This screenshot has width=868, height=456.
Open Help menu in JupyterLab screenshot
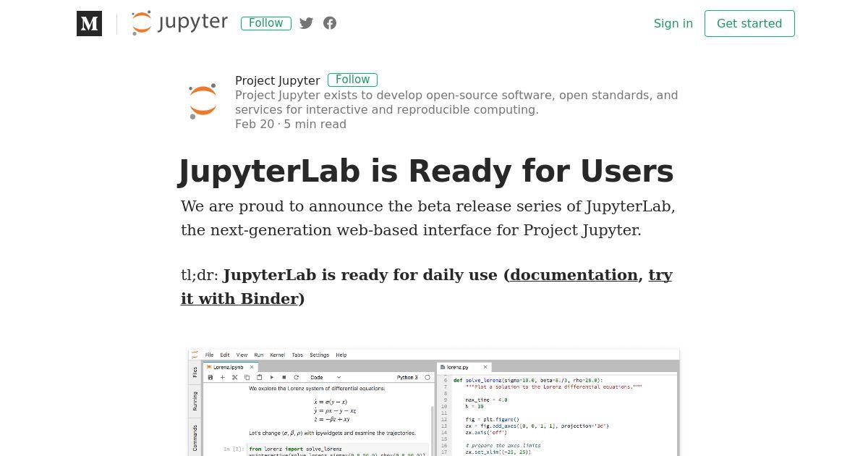(341, 355)
